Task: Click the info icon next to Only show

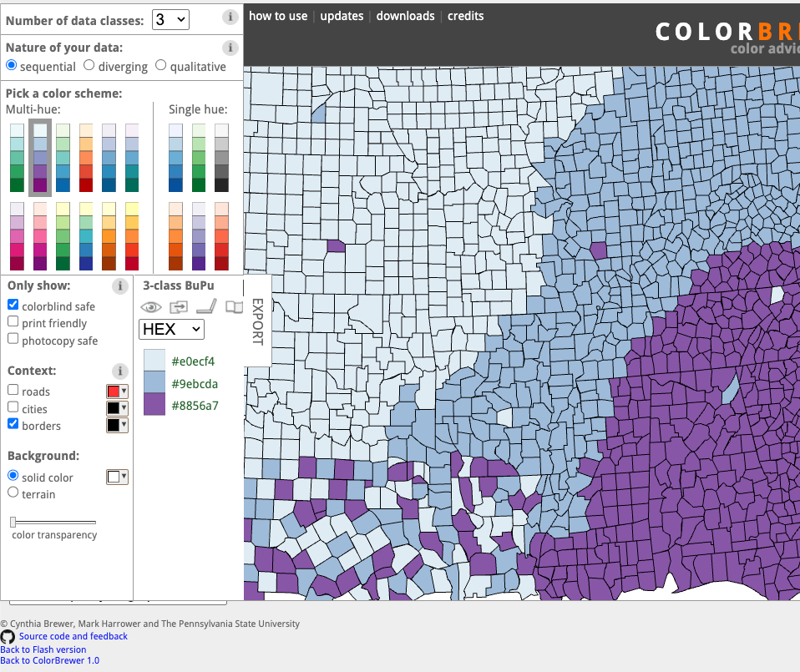Action: [120, 286]
